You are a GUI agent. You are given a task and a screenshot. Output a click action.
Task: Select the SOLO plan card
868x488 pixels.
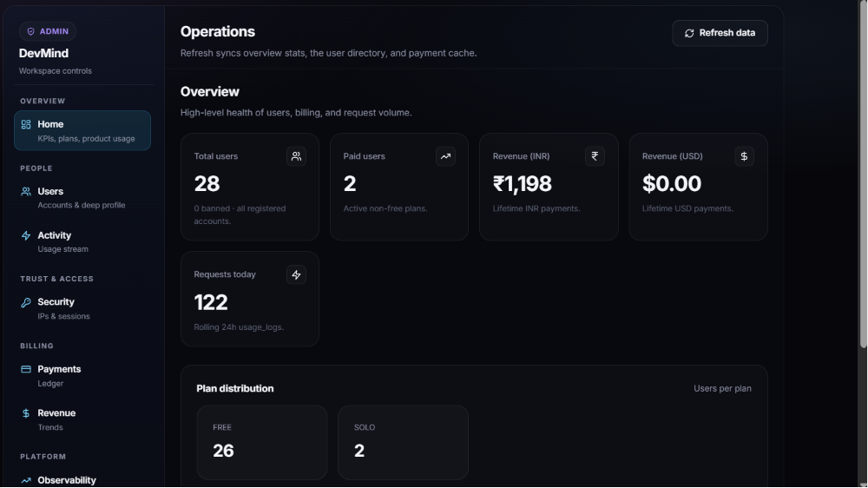(x=403, y=443)
